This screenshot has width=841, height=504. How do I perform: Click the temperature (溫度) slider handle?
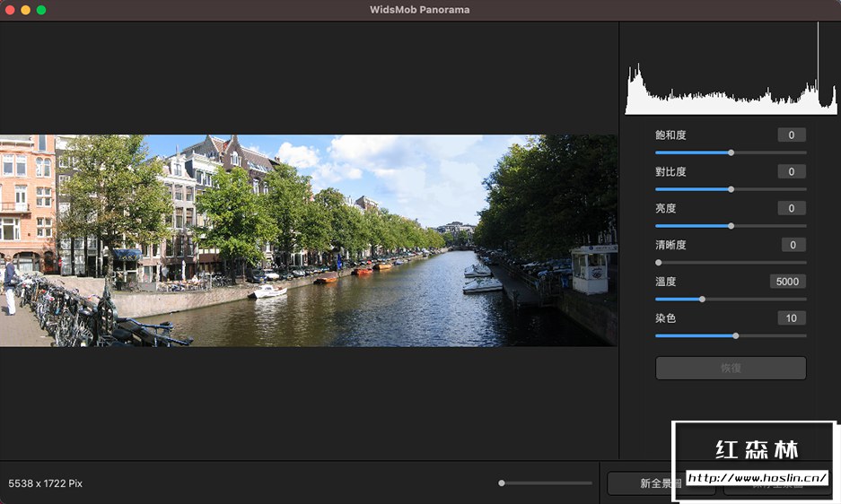coord(702,300)
